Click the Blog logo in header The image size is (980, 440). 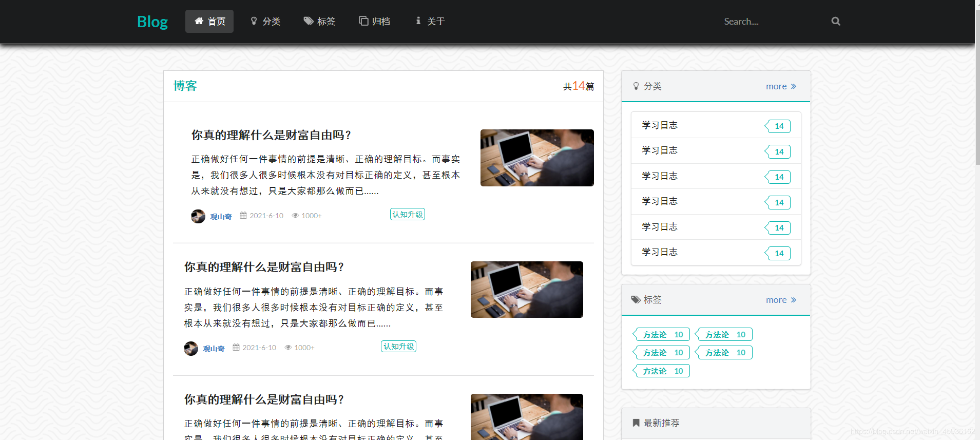coord(152,22)
